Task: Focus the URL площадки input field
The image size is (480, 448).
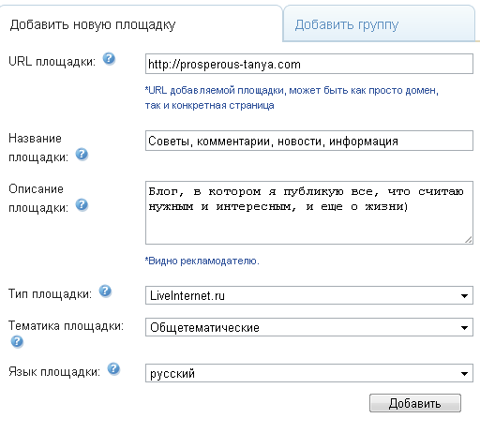Action: [x=309, y=64]
